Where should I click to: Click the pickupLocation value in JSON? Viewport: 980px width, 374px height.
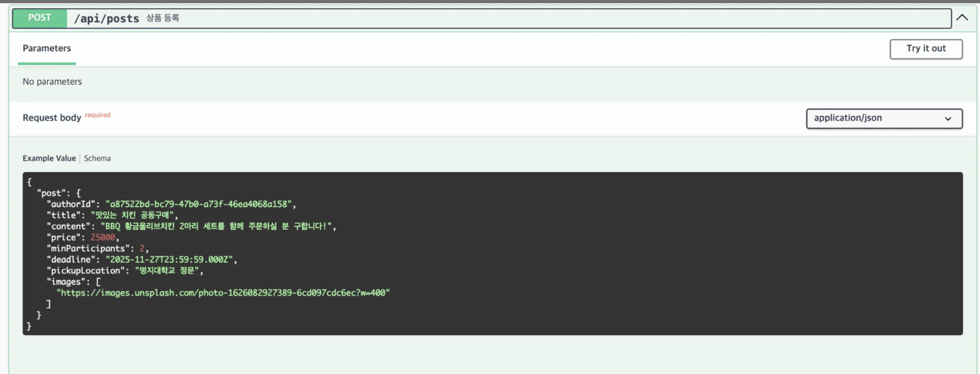point(167,270)
